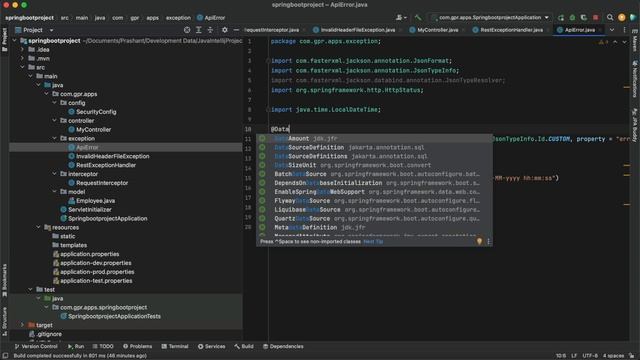Open the JPA Buddy side panel

pyautogui.click(x=635, y=125)
